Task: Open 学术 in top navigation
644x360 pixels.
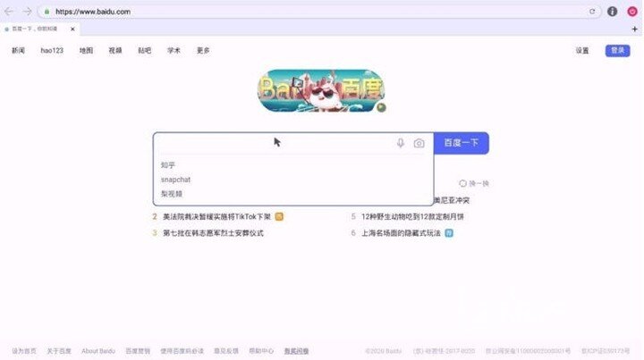Action: 174,50
